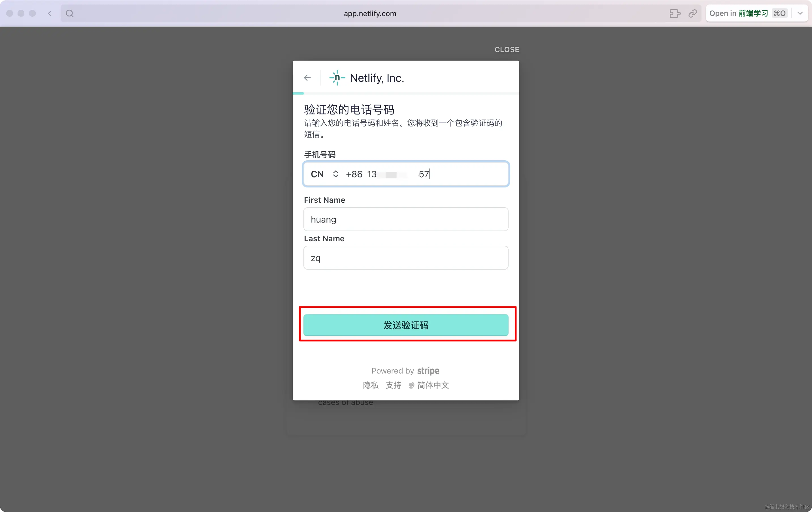
Task: Open the 简体中文 language selector
Action: pyautogui.click(x=429, y=385)
